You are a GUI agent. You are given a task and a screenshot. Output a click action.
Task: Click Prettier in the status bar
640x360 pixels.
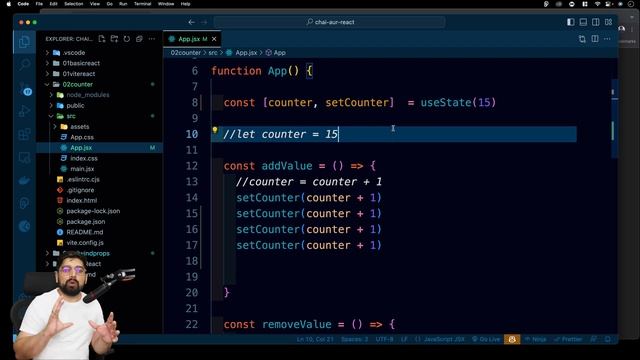[x=568, y=339]
